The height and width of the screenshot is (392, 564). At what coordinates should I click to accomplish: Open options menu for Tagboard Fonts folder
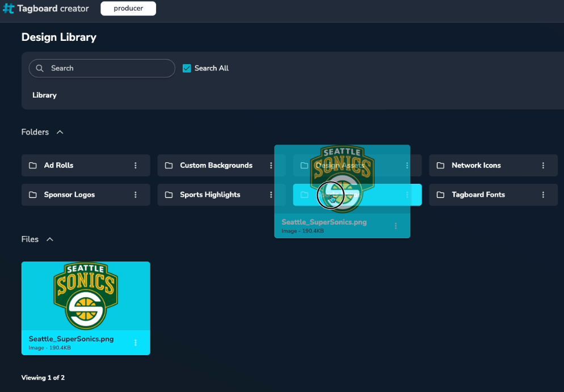pyautogui.click(x=543, y=195)
